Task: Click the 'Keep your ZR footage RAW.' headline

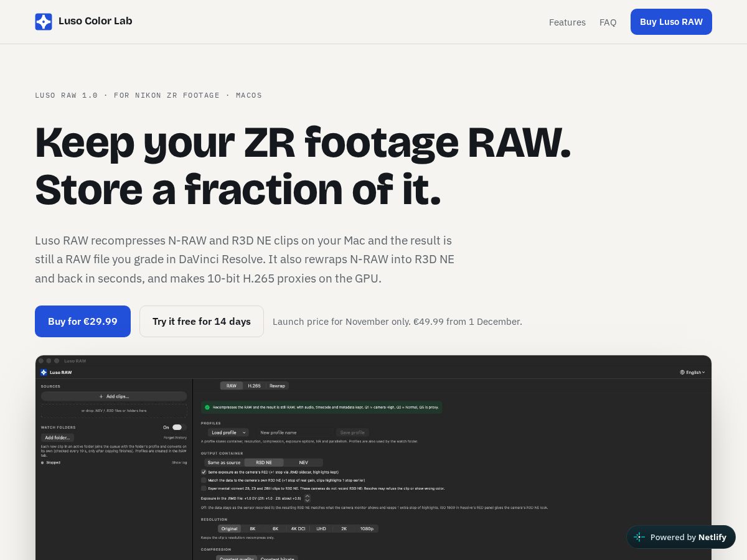Action: [303, 142]
